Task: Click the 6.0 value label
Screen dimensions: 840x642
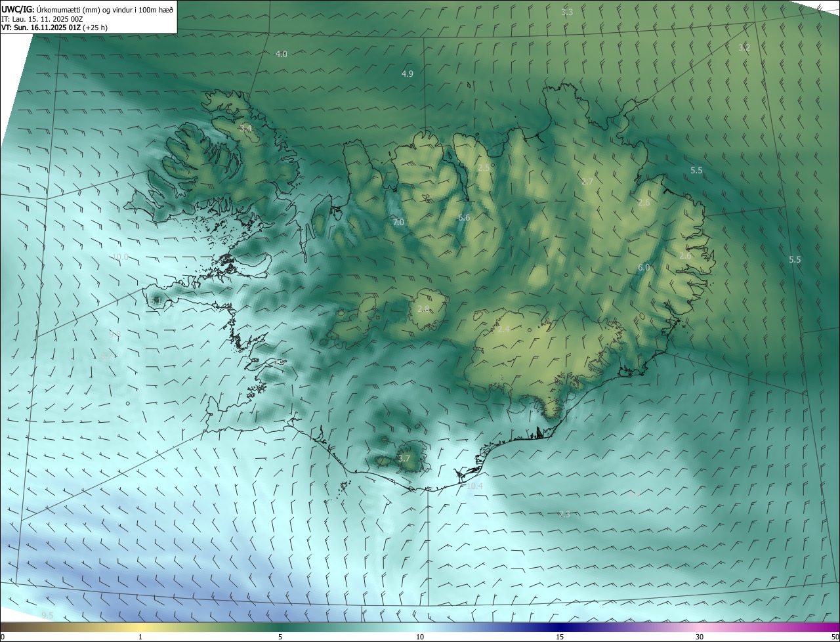Action: 644,267
